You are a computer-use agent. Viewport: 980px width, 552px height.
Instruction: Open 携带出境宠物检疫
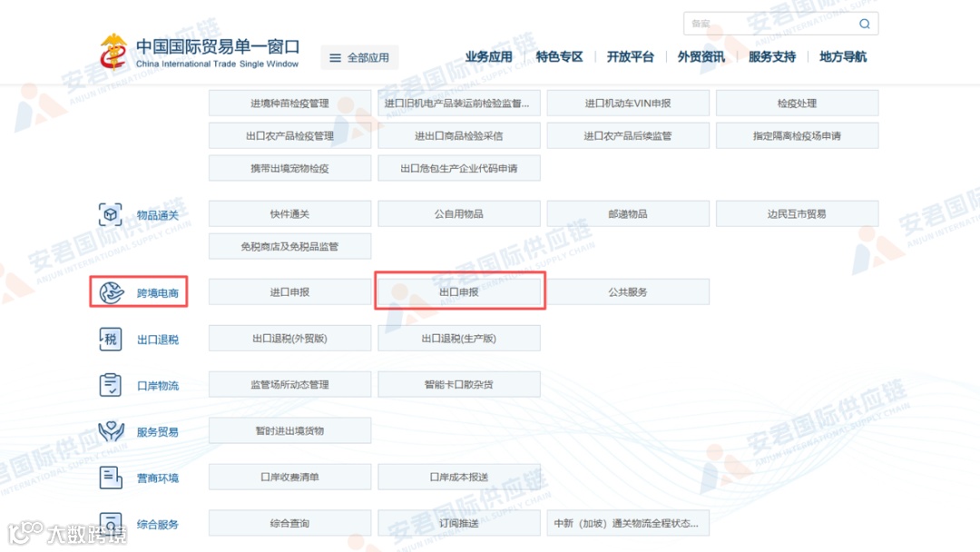(x=290, y=168)
